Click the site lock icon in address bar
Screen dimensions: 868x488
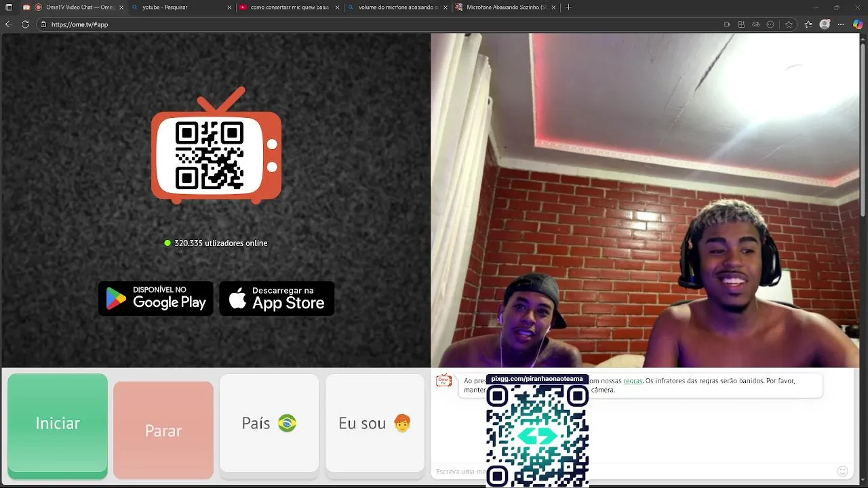(x=43, y=24)
